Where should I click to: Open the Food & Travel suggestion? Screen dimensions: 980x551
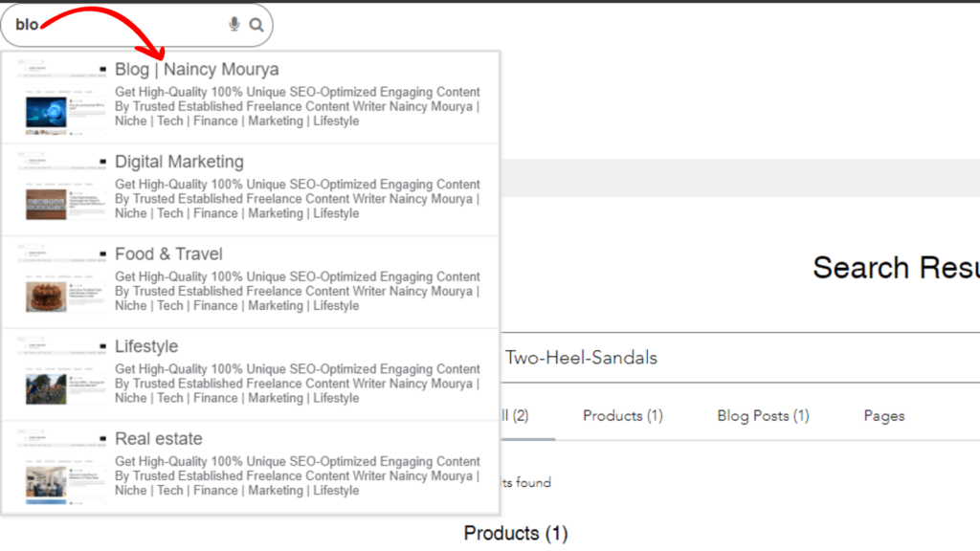168,253
